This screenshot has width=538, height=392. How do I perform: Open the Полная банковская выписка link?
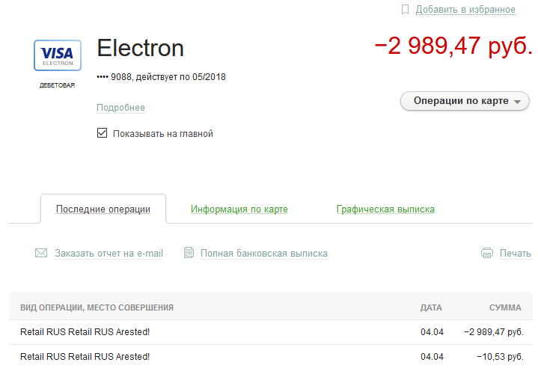(264, 253)
